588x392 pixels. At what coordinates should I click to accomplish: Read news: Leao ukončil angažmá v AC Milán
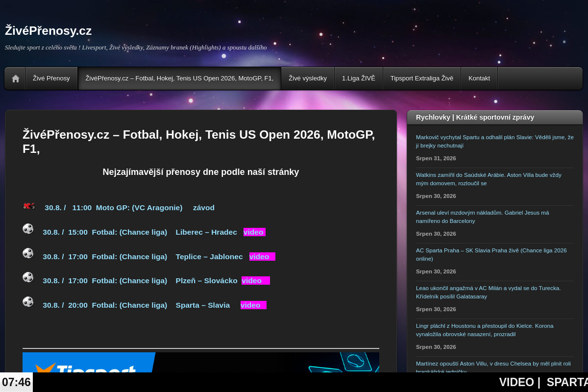[488, 292]
